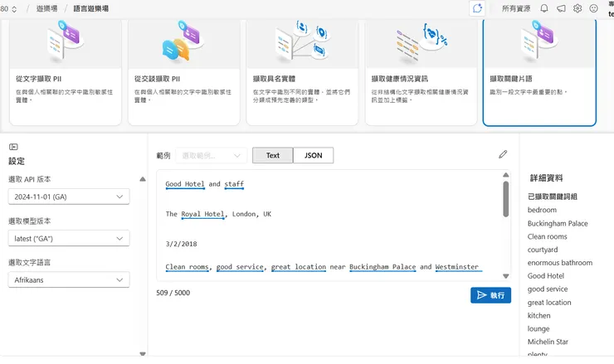Open 所有資源 in the header

[x=516, y=8]
